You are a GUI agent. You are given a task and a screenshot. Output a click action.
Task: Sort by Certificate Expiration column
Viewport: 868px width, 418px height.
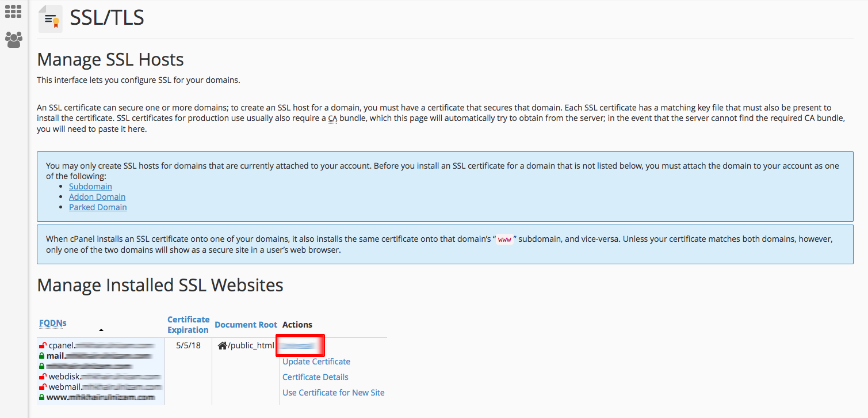click(x=188, y=325)
